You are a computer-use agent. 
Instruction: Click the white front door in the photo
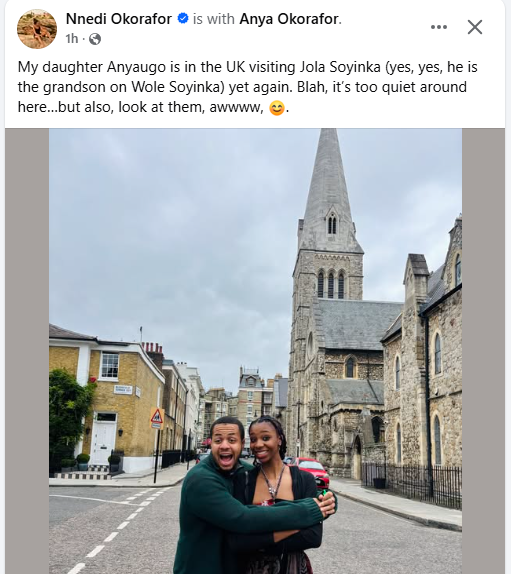click(x=104, y=443)
